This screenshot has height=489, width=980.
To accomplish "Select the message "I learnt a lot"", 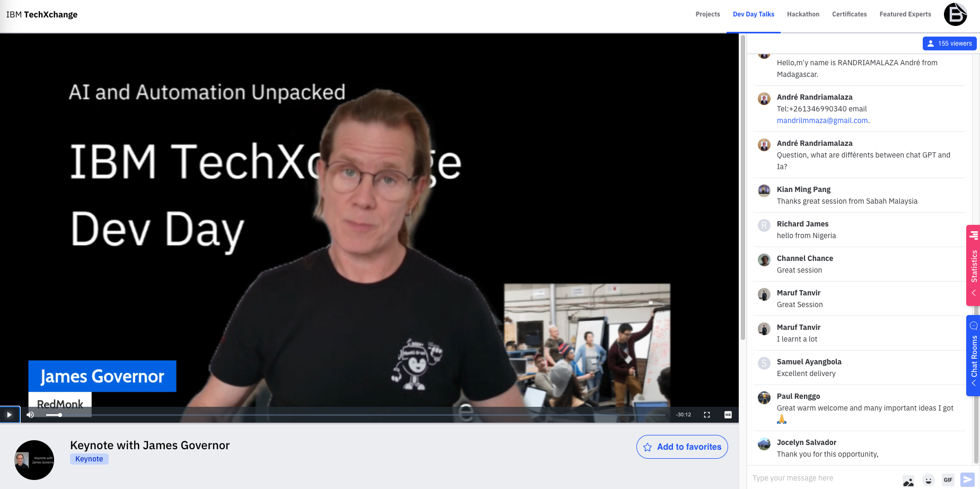I will (x=797, y=339).
